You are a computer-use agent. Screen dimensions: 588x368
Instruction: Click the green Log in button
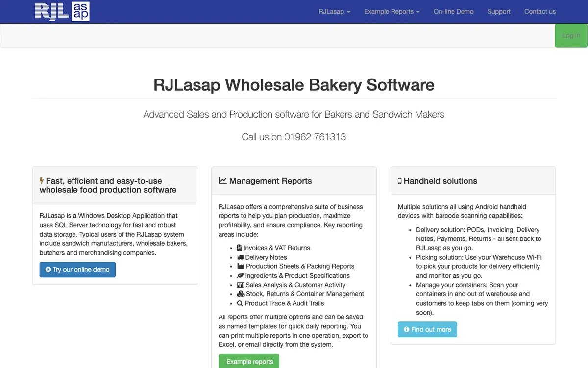(571, 35)
